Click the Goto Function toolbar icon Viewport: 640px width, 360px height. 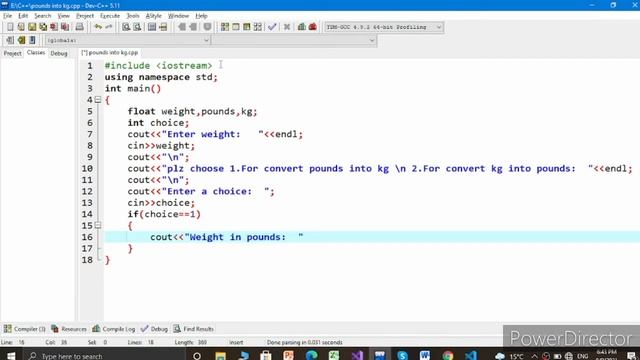pyautogui.click(x=152, y=27)
